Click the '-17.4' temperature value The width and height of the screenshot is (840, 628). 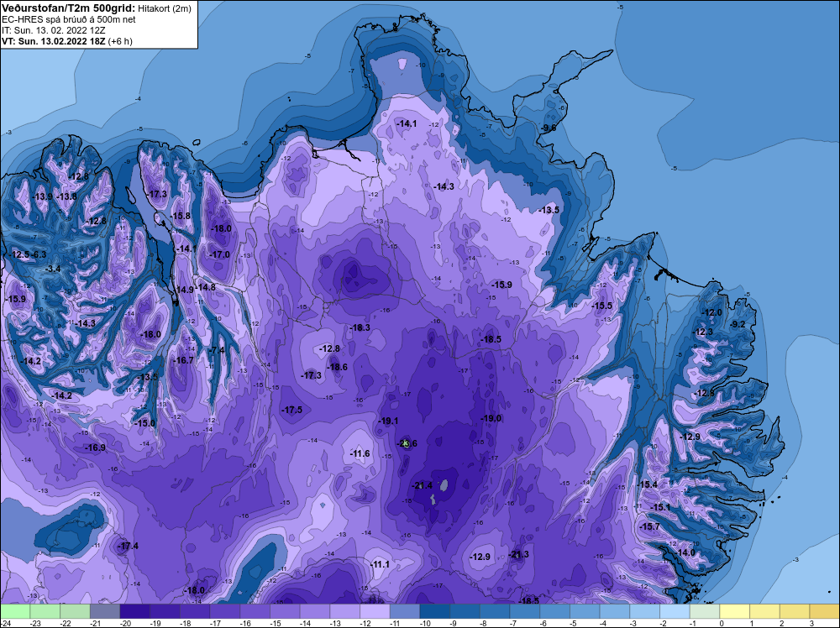point(129,546)
